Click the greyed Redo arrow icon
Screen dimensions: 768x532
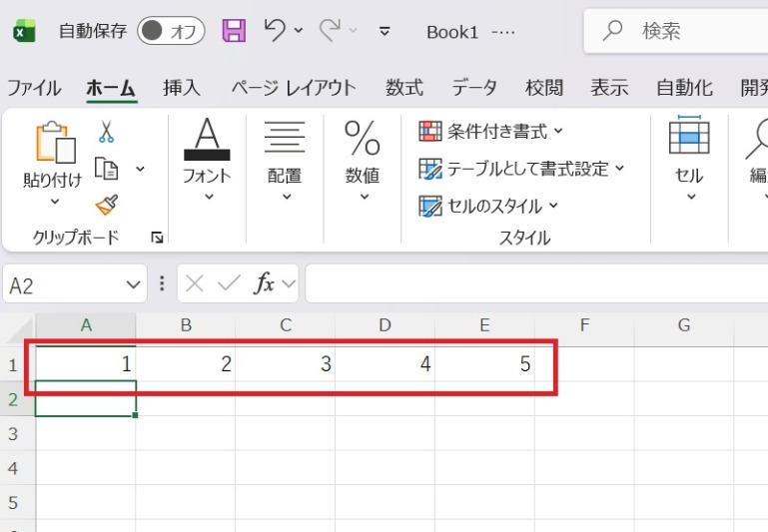point(330,30)
